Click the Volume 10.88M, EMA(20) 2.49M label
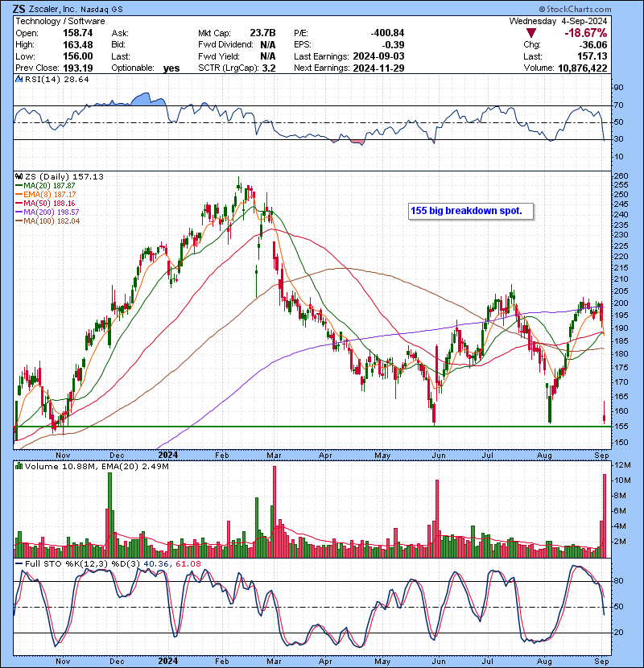 [97, 466]
